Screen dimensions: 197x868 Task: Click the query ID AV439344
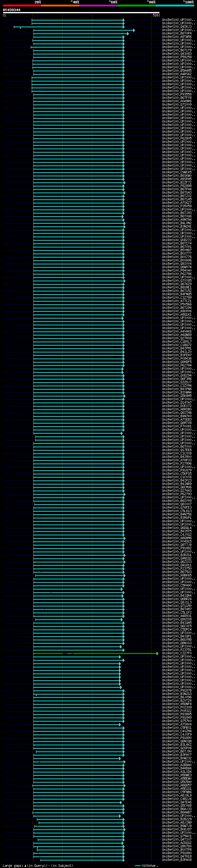tap(11, 10)
